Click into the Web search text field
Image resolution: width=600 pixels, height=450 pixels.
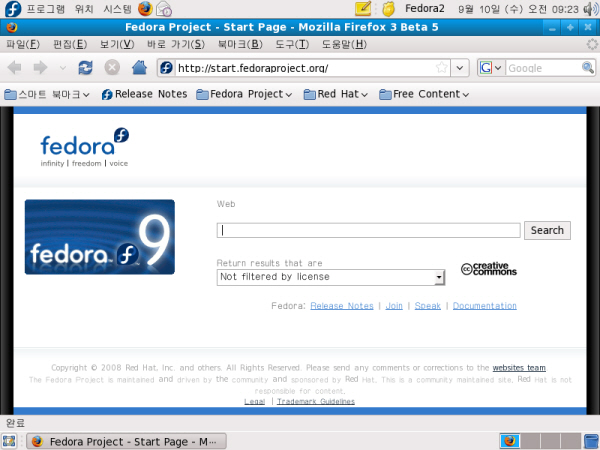[x=368, y=230]
